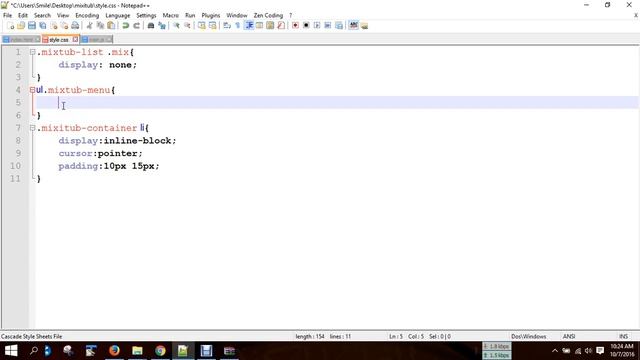640x360 pixels.
Task: Click the Replace toolbar icon
Action: point(162,26)
